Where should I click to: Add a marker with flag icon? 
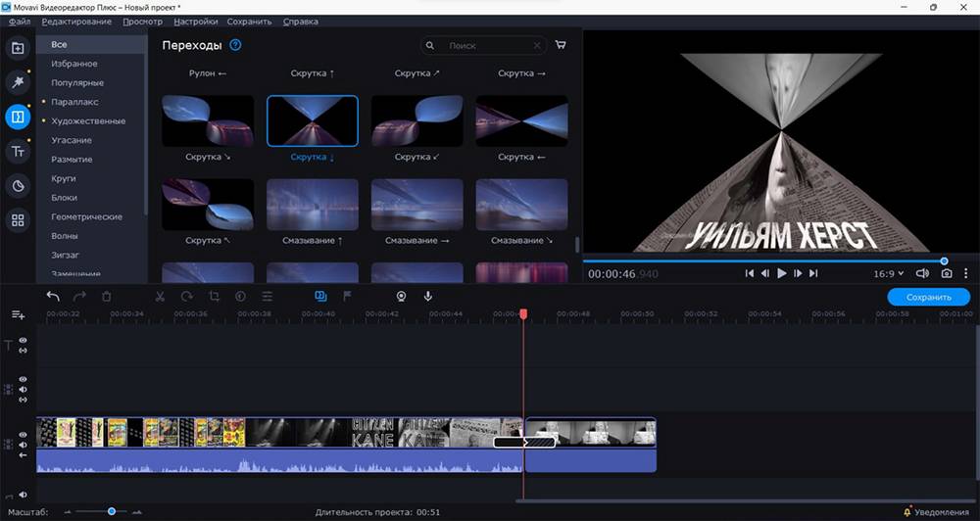(348, 297)
